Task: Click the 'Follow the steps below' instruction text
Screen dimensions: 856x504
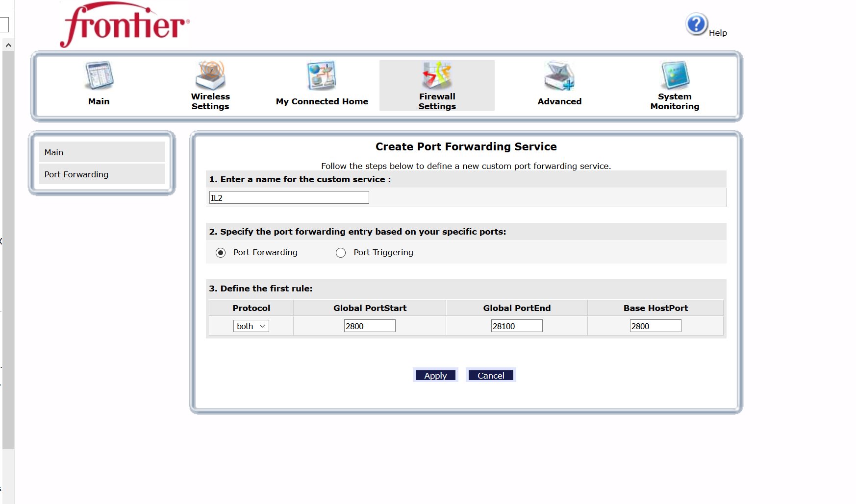Action: tap(466, 166)
